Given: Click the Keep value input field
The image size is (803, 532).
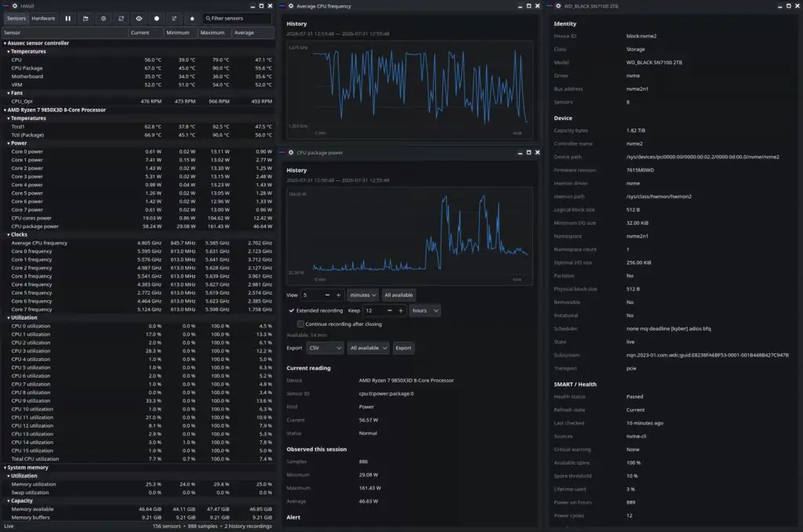Looking at the screenshot, I should point(373,310).
